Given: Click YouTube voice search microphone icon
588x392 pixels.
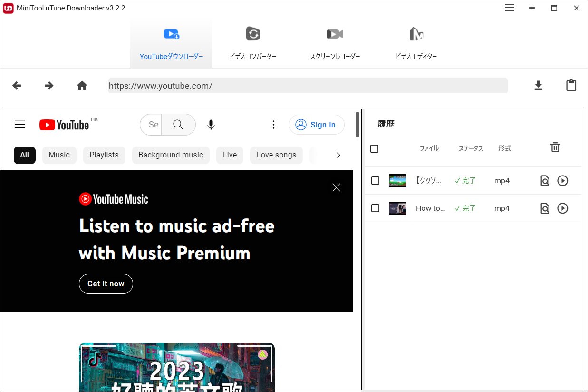Looking at the screenshot, I should (211, 125).
